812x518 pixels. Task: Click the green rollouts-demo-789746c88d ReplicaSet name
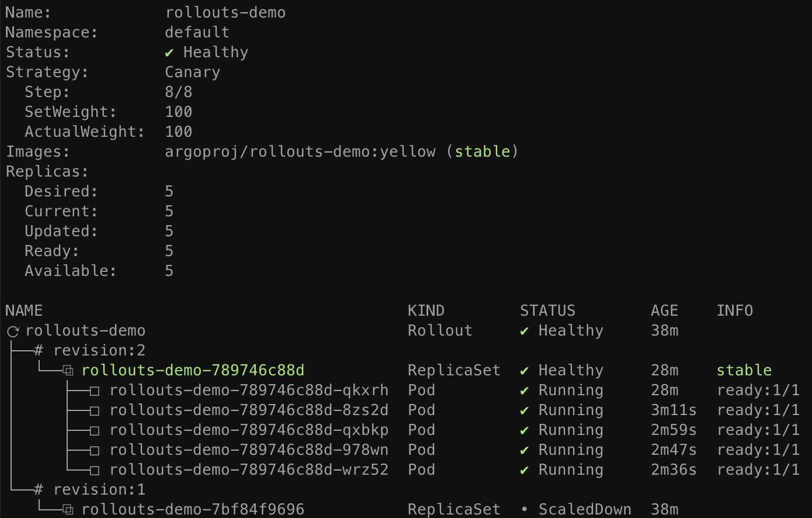pyautogui.click(x=193, y=371)
